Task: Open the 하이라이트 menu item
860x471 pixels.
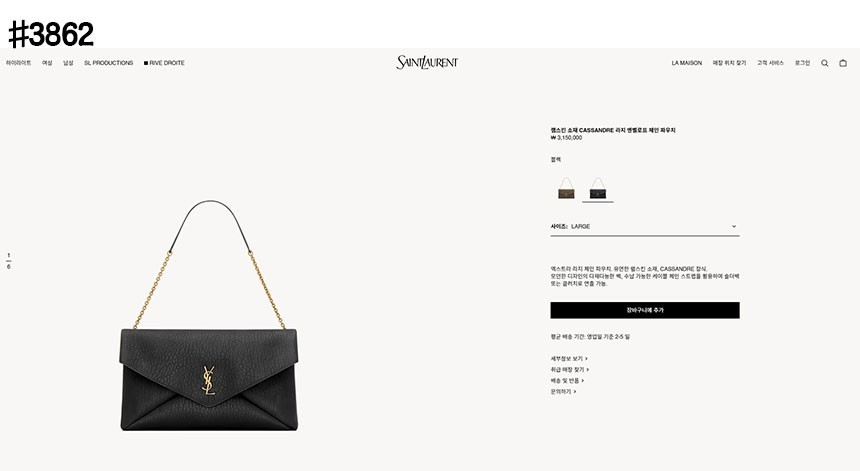Action: pos(19,63)
